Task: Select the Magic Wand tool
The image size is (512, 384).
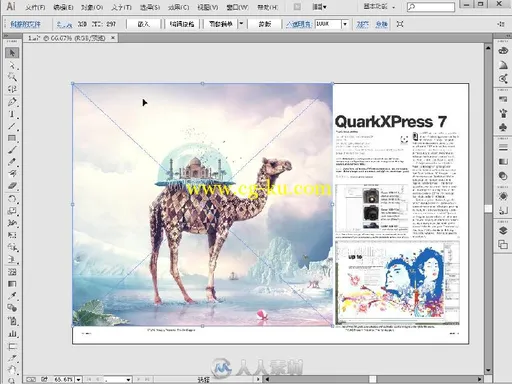Action: coord(12,77)
